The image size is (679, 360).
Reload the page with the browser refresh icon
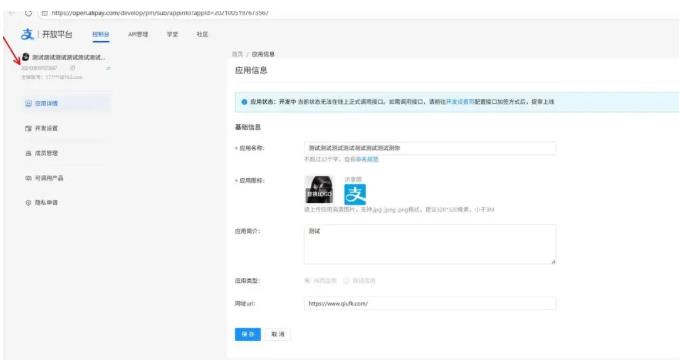(x=28, y=13)
